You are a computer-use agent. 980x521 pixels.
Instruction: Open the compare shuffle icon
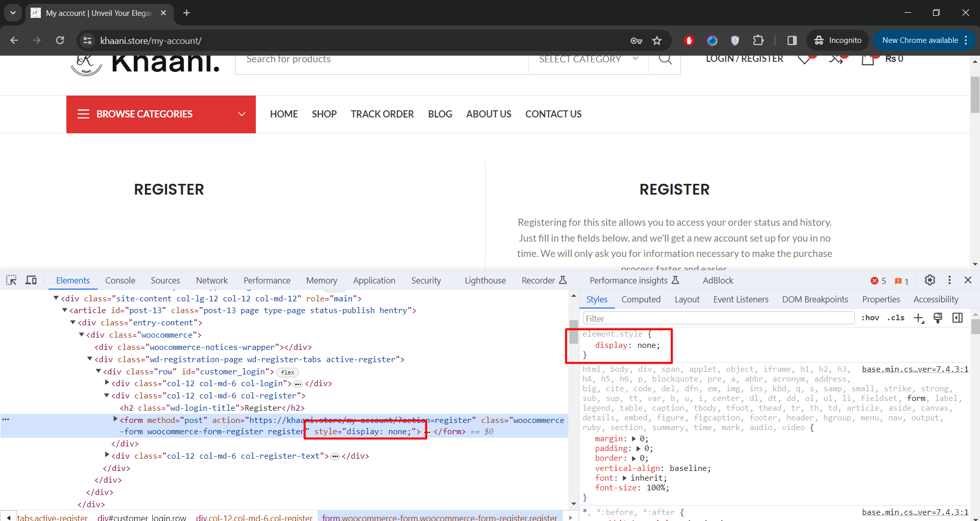point(836,59)
